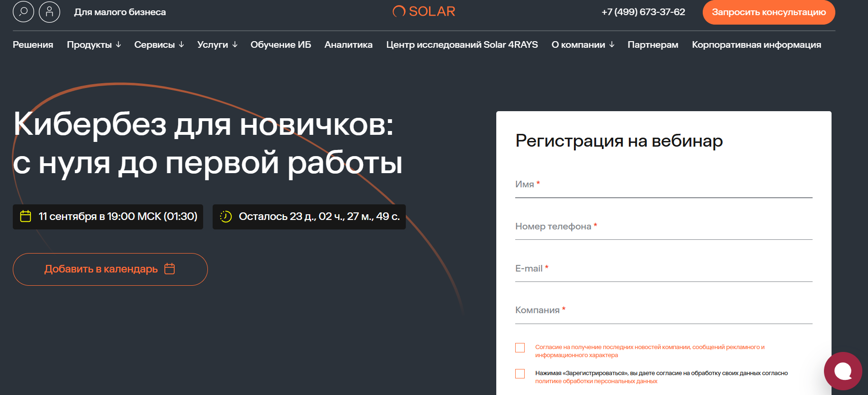Go to 'Обучение ИБ' section
This screenshot has height=395, width=868.
click(x=280, y=44)
